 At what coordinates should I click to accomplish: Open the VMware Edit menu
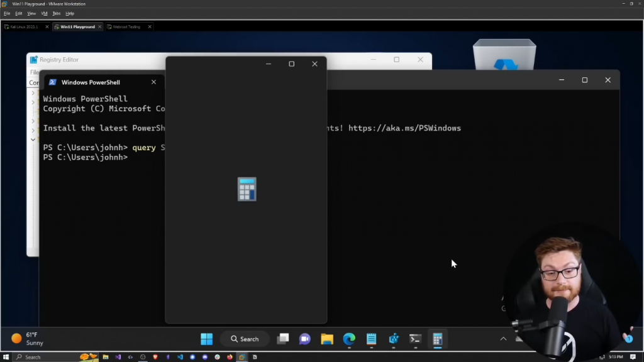point(18,14)
